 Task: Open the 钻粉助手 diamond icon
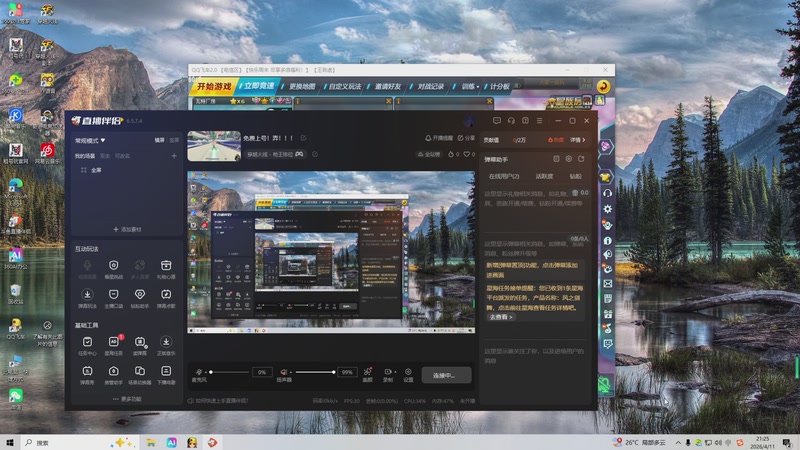click(140, 294)
